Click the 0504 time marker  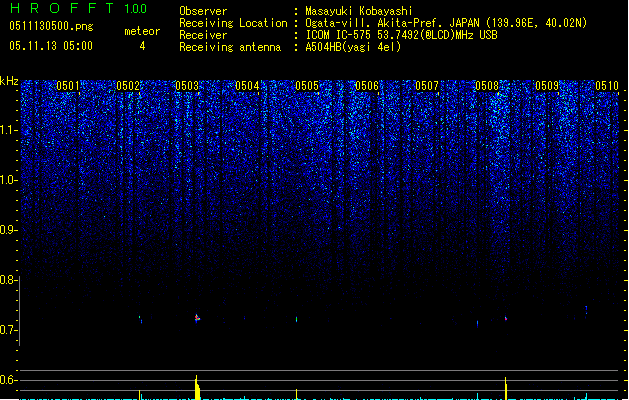point(248,85)
